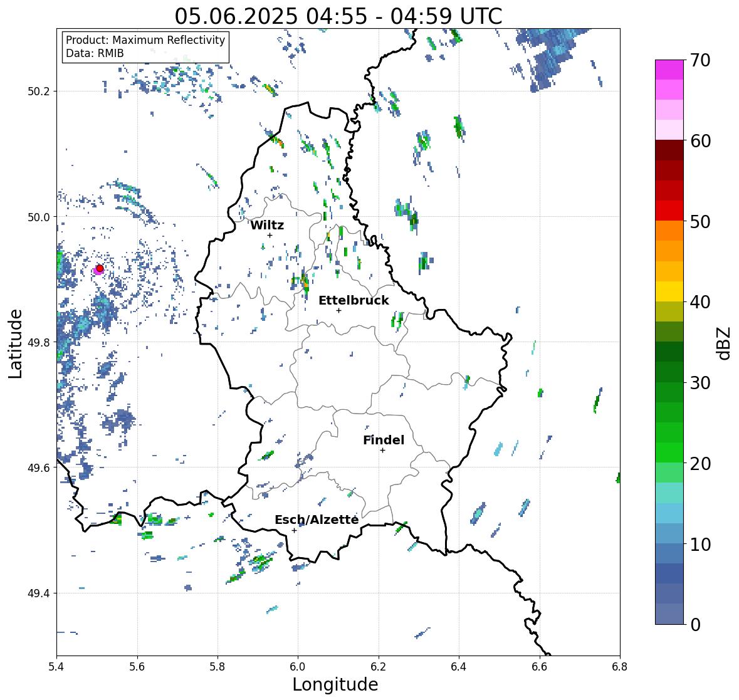739x700 pixels.
Task: Click the 60 dBZ colorbar label
Action: pyautogui.click(x=700, y=141)
